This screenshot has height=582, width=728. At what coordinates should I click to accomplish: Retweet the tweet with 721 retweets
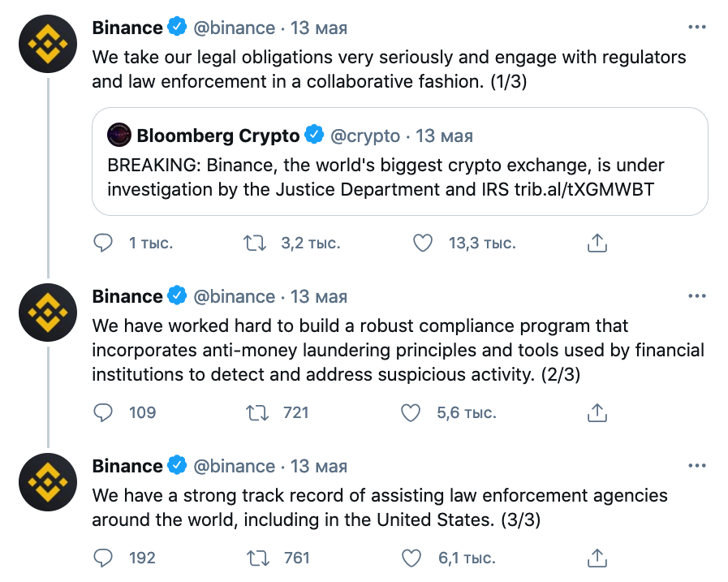256,412
